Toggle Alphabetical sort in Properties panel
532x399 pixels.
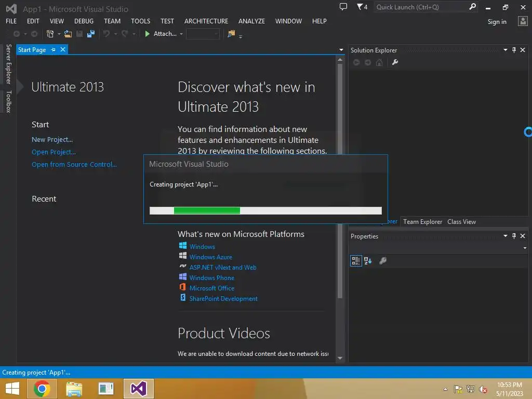click(368, 261)
